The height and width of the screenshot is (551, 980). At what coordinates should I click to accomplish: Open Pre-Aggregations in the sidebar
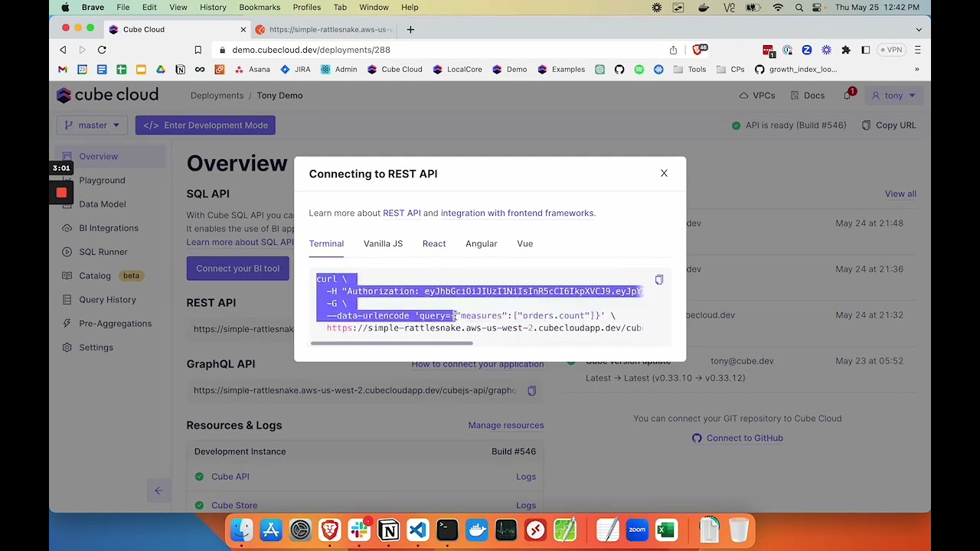pos(115,324)
